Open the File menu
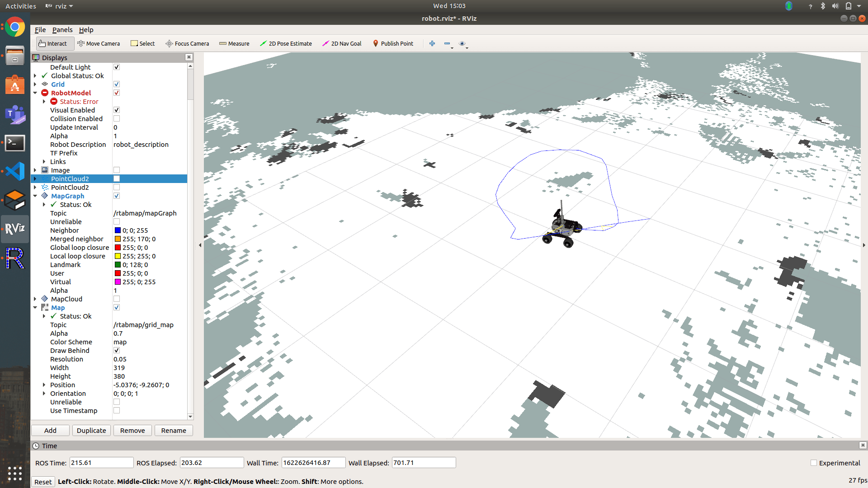868x488 pixels. [x=40, y=30]
